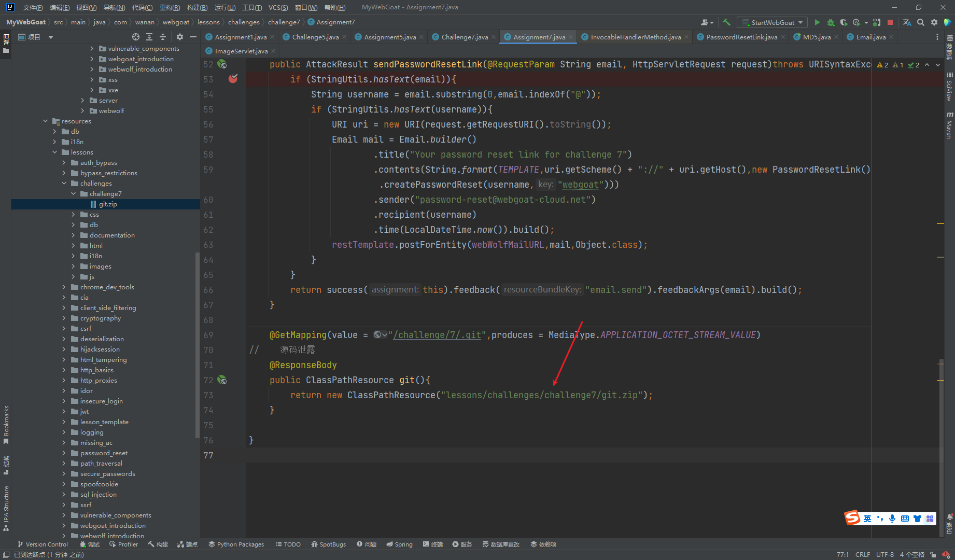Open the SpotBugs tool window
Screen dimensions: 955x560
[x=328, y=544]
